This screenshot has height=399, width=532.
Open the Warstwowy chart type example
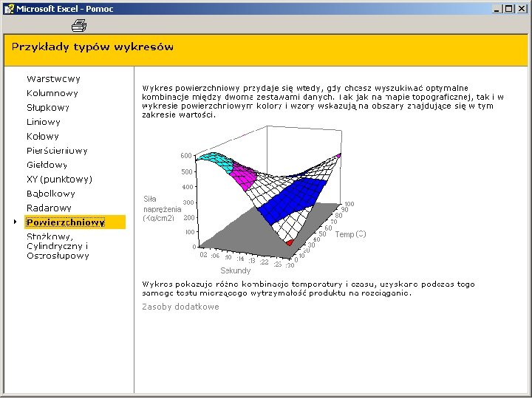53,79
